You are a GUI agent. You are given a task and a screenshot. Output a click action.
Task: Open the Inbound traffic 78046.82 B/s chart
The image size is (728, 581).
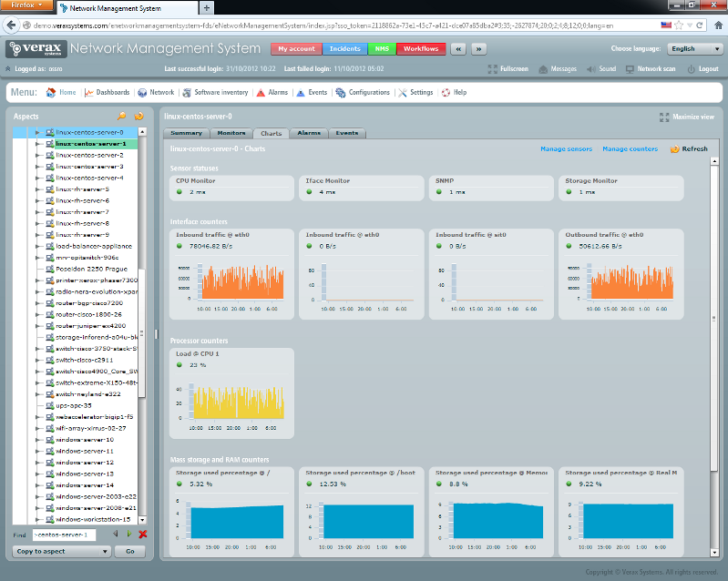231,274
